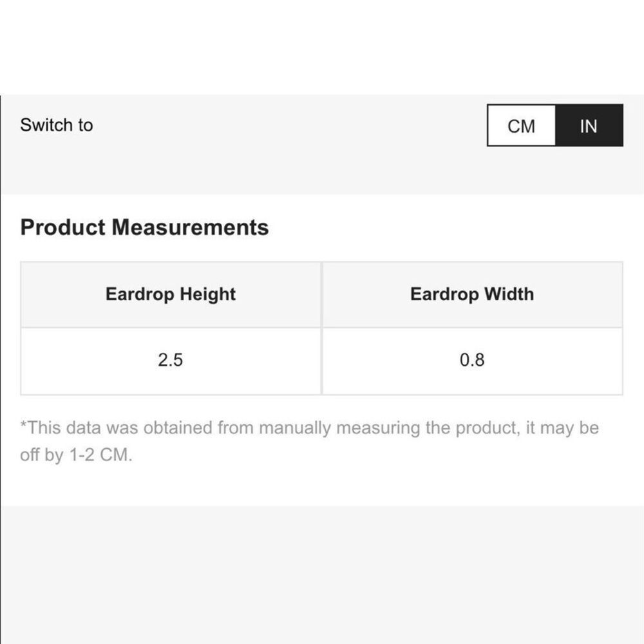Click the word Width in table header
This screenshot has height=644, width=644.
[509, 294]
